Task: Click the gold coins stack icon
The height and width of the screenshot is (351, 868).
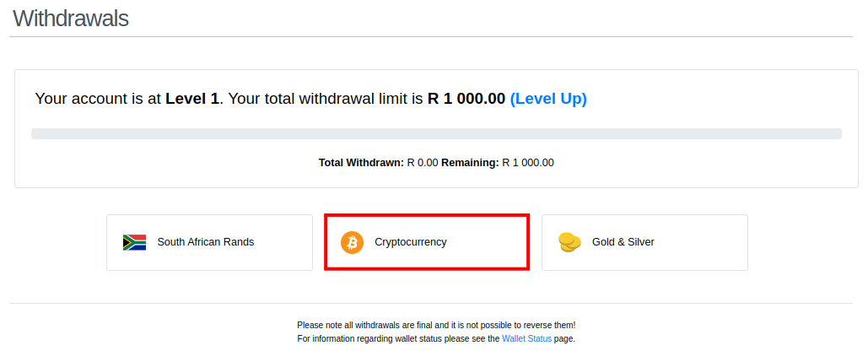Action: [x=569, y=242]
